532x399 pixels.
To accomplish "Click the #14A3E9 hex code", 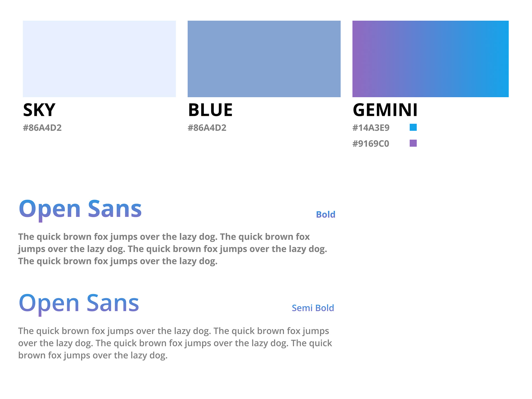I will pyautogui.click(x=371, y=128).
